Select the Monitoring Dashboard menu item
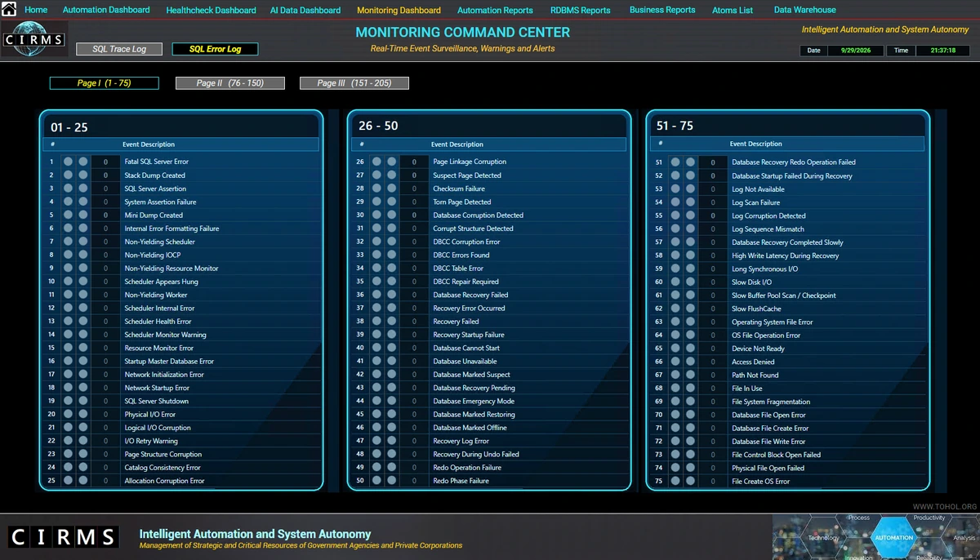This screenshot has width=980, height=560. point(399,11)
